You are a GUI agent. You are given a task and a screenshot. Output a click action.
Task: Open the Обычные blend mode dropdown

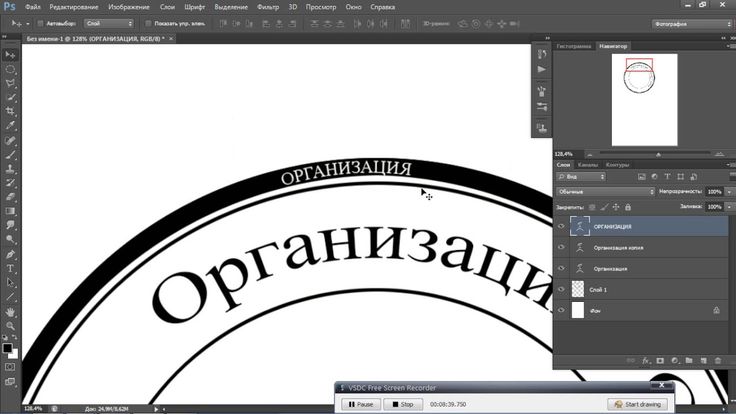(x=606, y=192)
